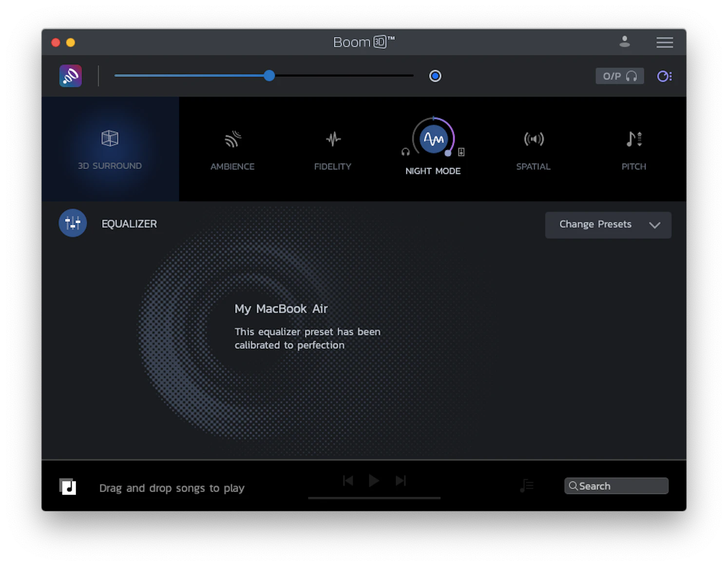Click the EQUALIZER heading text
728x566 pixels.
pos(129,224)
